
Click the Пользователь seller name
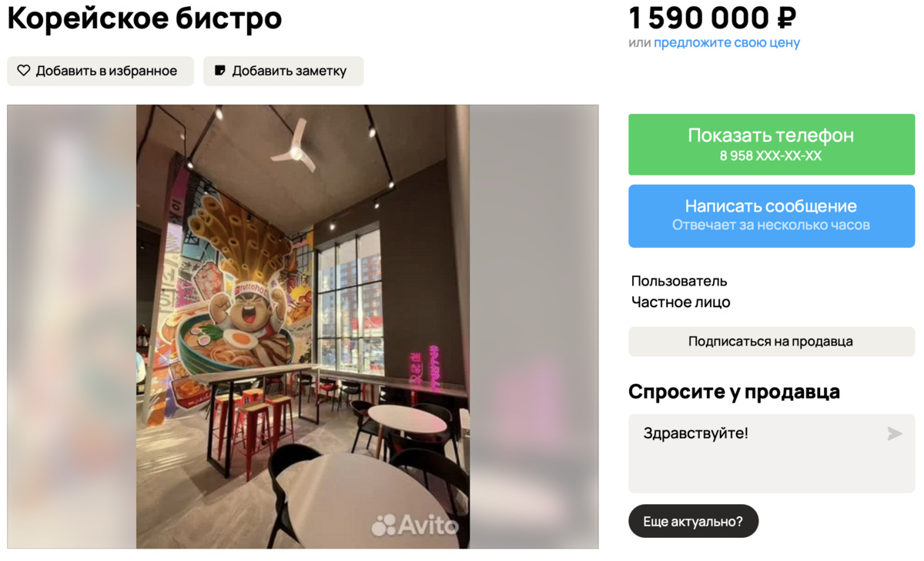tap(679, 281)
